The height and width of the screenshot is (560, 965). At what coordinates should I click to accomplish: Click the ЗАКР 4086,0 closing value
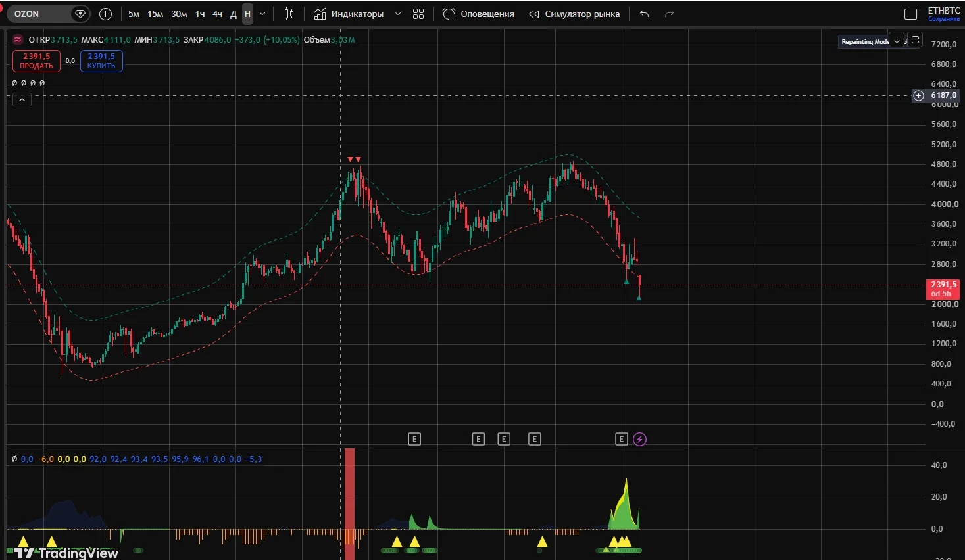click(x=207, y=40)
